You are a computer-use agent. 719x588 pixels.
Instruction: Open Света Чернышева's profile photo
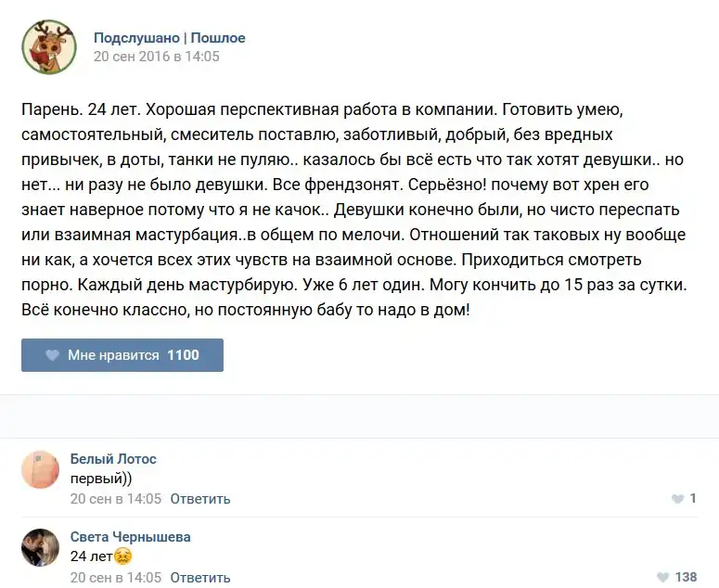[41, 547]
